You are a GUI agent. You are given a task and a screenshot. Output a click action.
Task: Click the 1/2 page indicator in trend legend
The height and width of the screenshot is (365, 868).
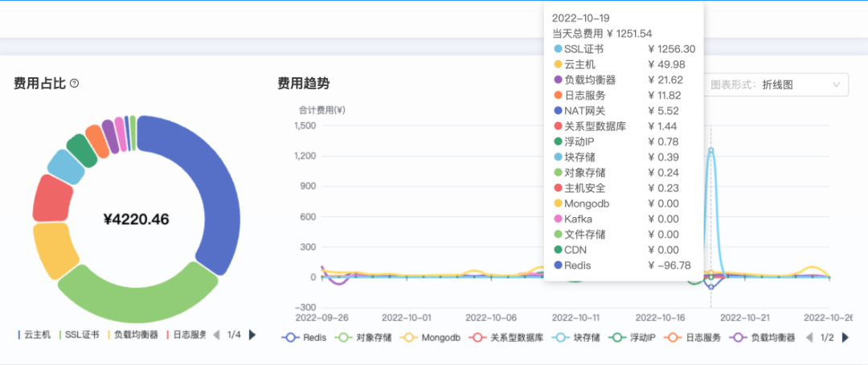click(x=827, y=338)
